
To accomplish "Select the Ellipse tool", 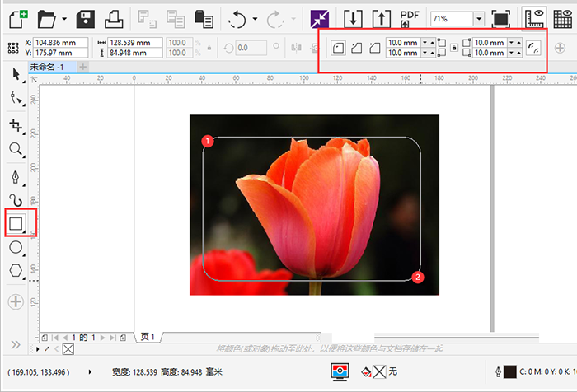I will 16,247.
